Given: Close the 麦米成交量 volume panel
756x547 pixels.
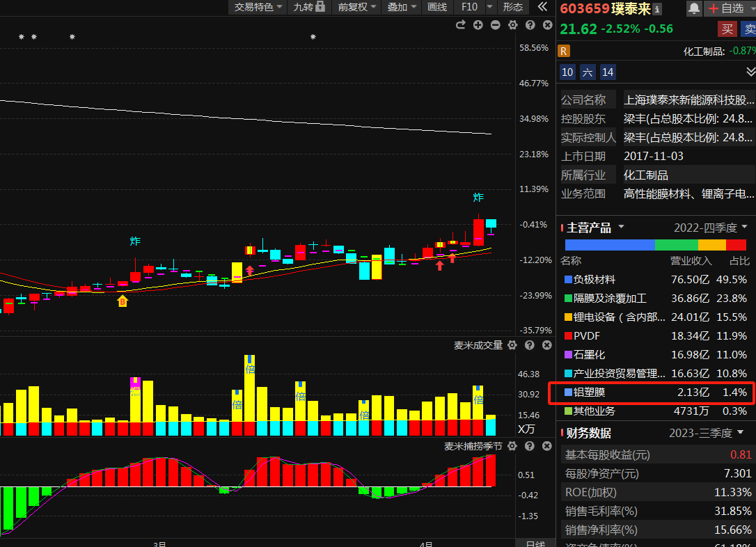Looking at the screenshot, I should click(546, 345).
